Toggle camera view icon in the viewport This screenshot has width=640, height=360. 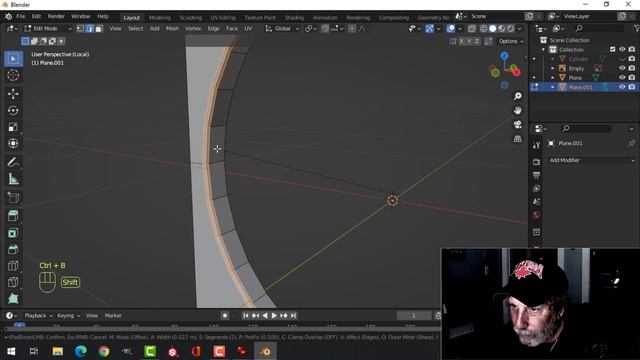pos(518,124)
